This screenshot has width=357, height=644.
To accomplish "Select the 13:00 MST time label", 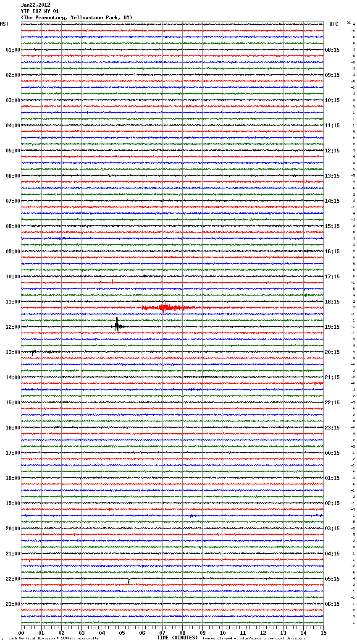I will pyautogui.click(x=13, y=352).
